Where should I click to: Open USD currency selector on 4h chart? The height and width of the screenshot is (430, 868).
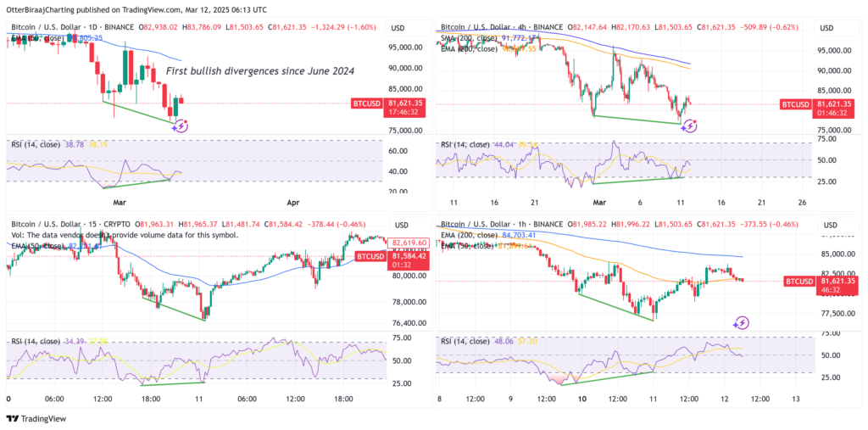pyautogui.click(x=826, y=28)
